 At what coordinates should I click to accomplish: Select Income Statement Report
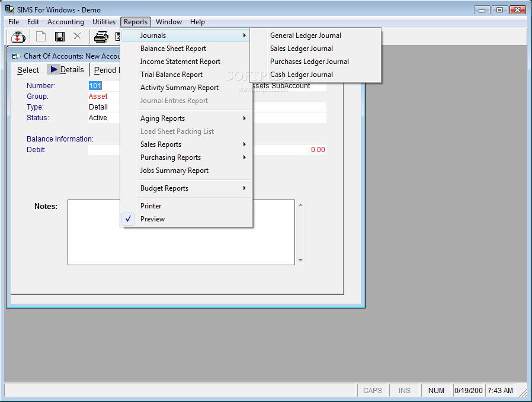187,62
